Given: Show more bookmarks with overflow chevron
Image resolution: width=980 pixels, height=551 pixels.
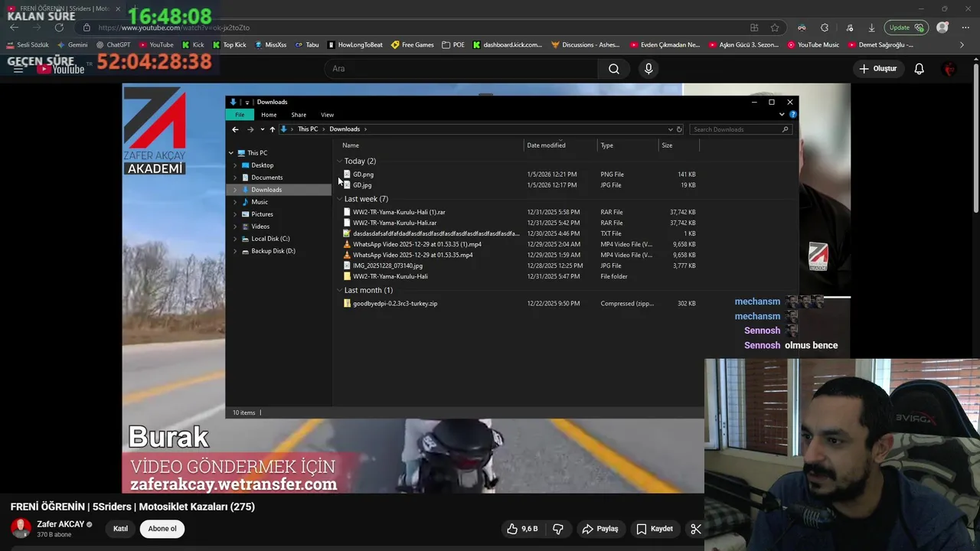Looking at the screenshot, I should tap(962, 44).
